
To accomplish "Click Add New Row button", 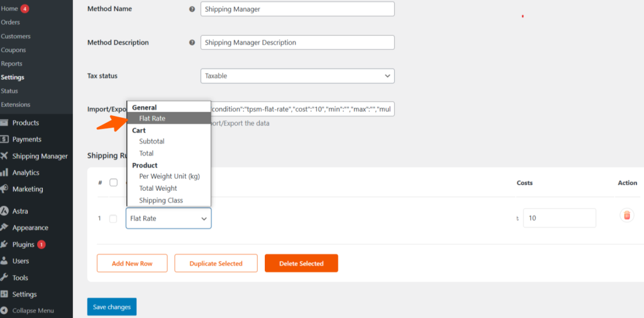I will point(132,263).
